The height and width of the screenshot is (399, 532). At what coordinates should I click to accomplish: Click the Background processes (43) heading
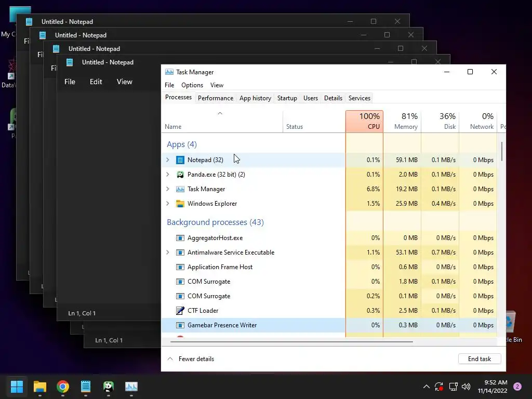pyautogui.click(x=215, y=222)
